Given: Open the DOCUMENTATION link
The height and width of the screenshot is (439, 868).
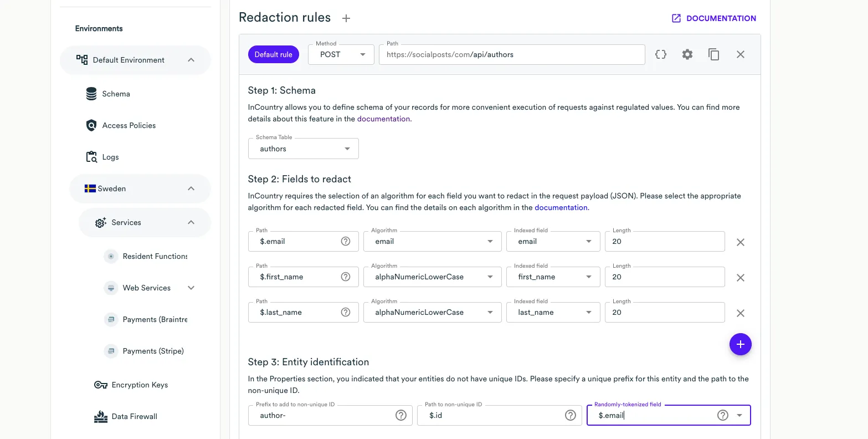Looking at the screenshot, I should click(713, 18).
